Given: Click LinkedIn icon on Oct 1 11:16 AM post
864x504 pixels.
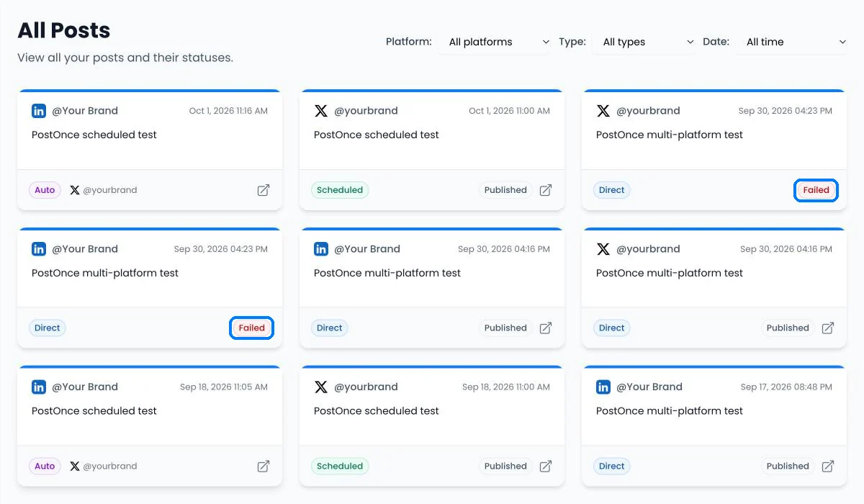Looking at the screenshot, I should (x=39, y=111).
